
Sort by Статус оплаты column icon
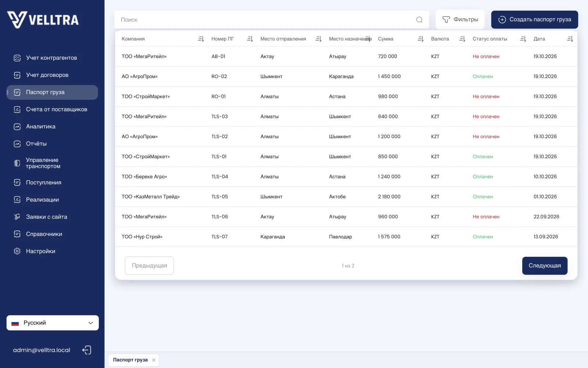[x=523, y=39]
